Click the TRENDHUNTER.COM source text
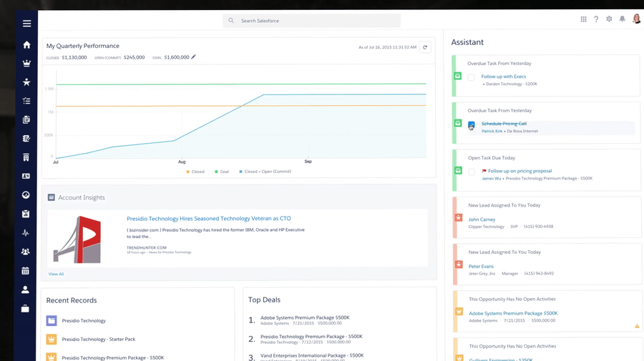 [x=146, y=248]
